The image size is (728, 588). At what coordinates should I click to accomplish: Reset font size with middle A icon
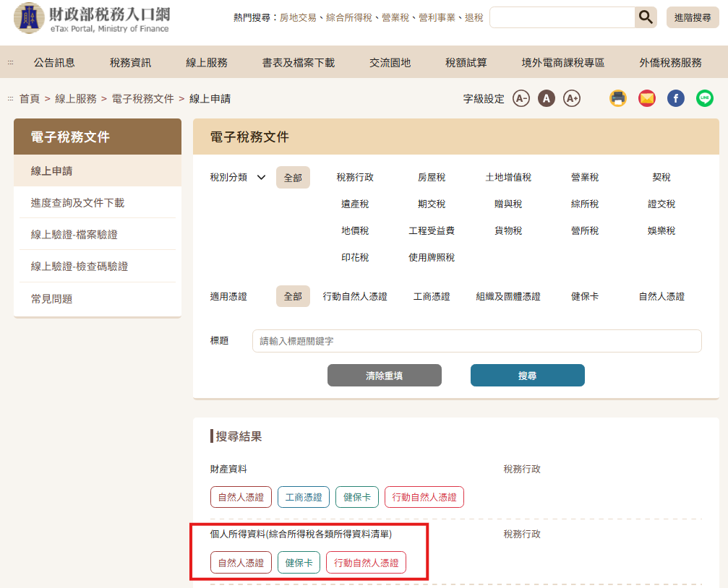(547, 98)
